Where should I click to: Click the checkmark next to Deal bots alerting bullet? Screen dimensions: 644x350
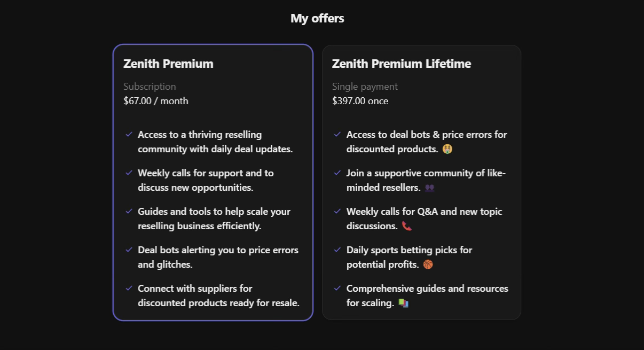click(x=129, y=250)
